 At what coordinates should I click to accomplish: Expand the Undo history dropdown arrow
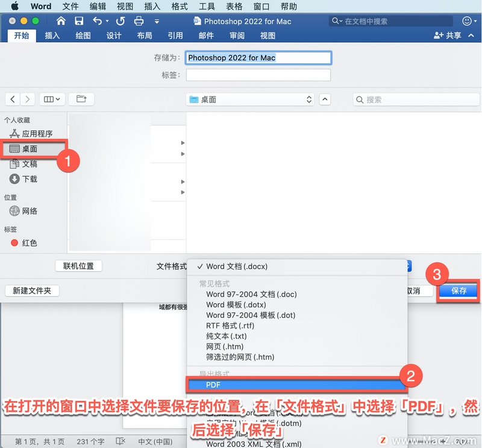click(107, 21)
